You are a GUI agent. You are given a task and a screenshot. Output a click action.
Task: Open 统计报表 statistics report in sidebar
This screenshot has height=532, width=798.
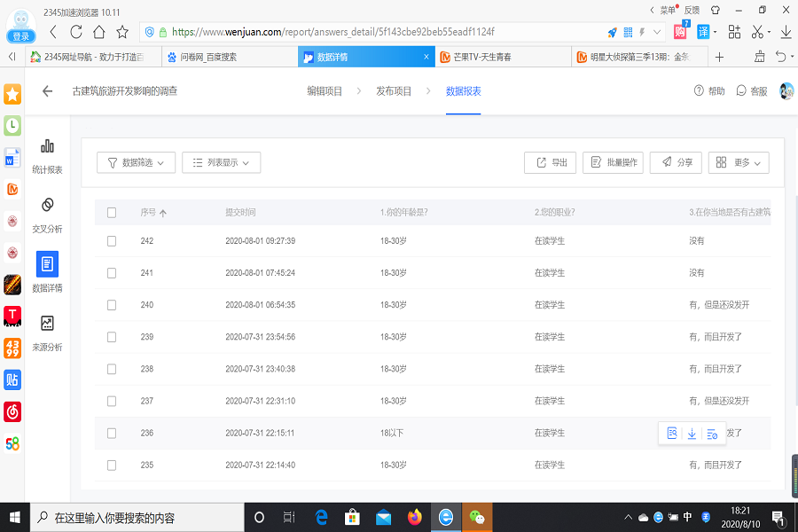[x=47, y=155]
